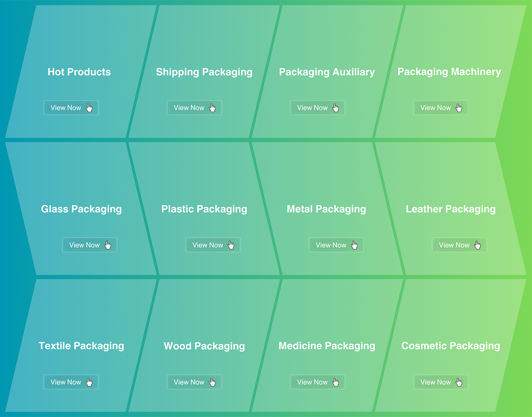Viewport: 532px width, 417px height.
Task: Click the hand icon under Wood Packaging
Action: coord(212,382)
